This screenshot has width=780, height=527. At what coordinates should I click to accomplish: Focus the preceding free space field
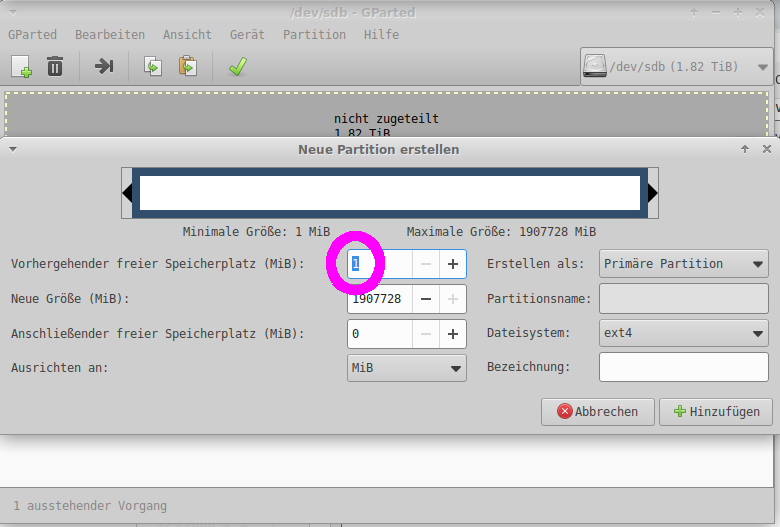[380, 264]
